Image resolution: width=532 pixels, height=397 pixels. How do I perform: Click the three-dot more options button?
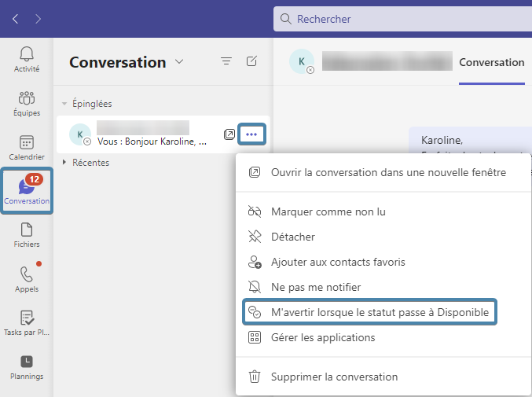pyautogui.click(x=251, y=134)
